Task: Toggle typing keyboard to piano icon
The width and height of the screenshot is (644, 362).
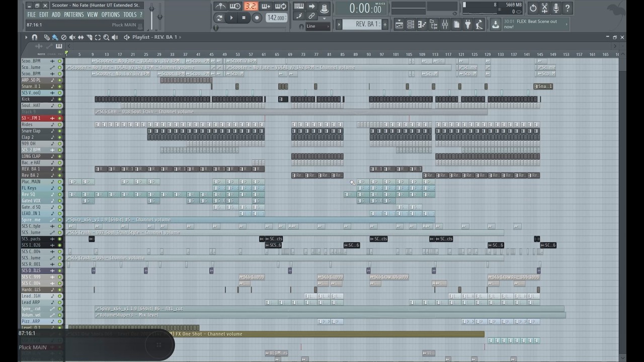Action: pyautogui.click(x=298, y=6)
